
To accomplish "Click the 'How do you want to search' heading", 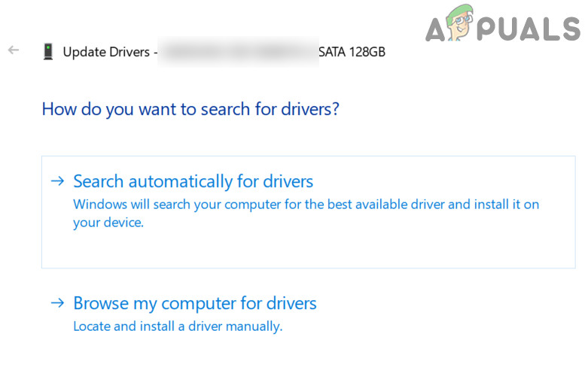I will point(190,109).
